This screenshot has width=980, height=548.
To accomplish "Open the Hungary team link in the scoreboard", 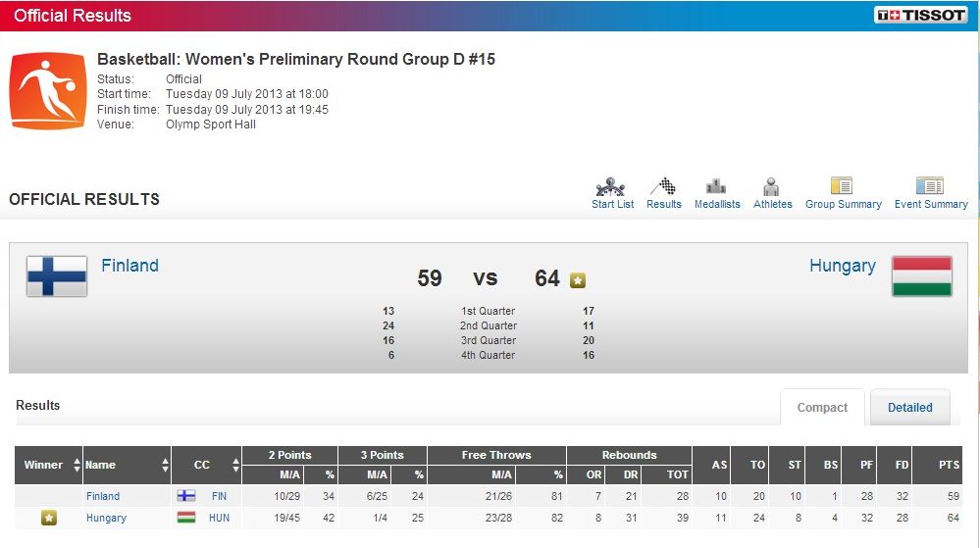I will 842,266.
